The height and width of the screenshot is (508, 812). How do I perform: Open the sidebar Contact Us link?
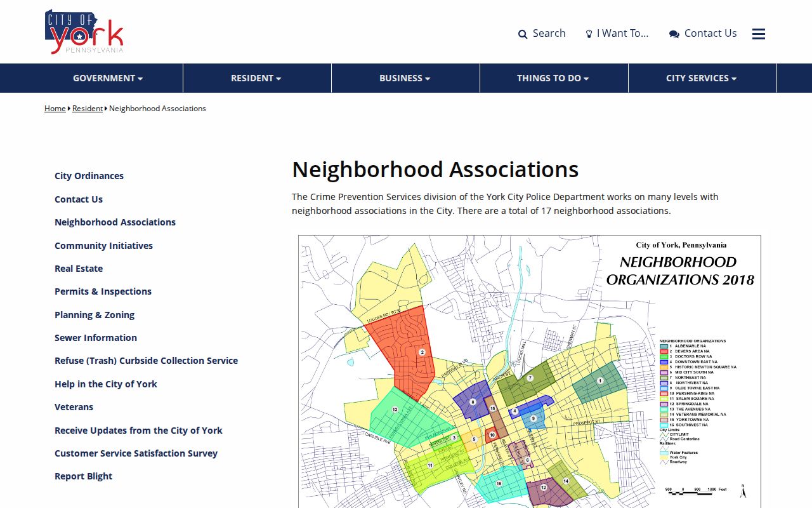79,199
